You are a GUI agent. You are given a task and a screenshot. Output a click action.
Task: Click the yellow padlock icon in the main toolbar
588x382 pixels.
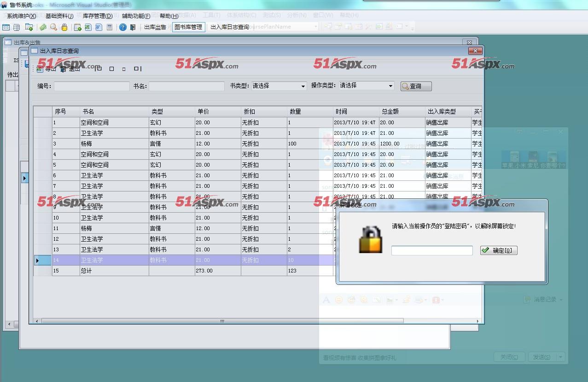pyautogui.click(x=64, y=27)
